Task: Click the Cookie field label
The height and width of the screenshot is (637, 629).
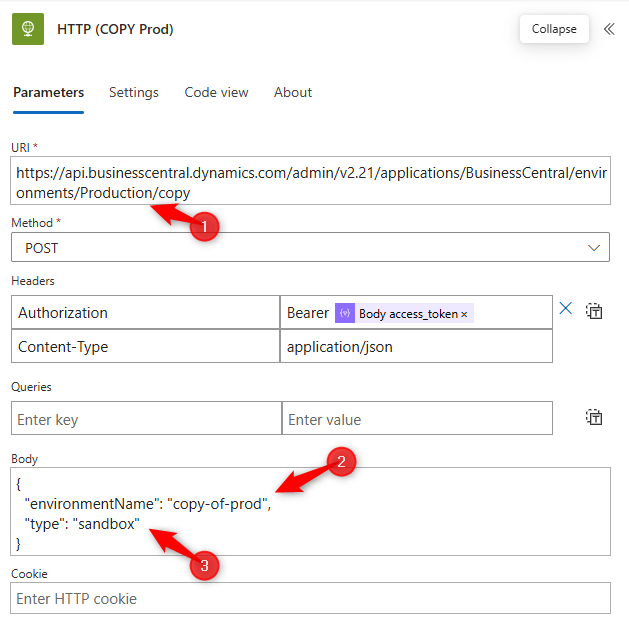Action: (x=29, y=574)
